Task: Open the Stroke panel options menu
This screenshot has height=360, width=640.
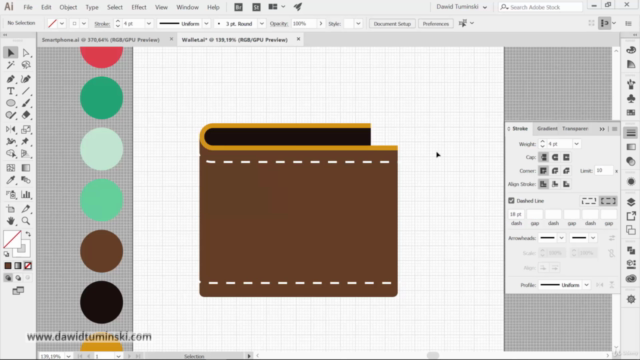Action: pos(615,129)
